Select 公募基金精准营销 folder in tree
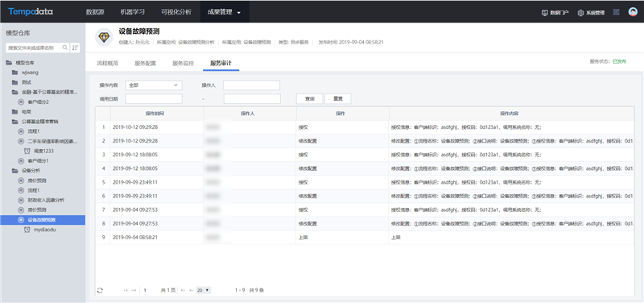This screenshot has width=644, height=303. (x=40, y=122)
